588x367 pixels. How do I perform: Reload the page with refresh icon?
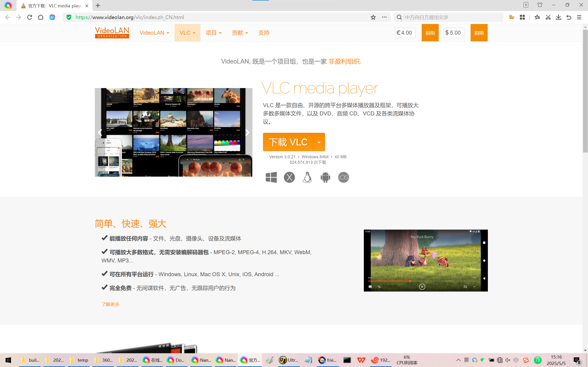30,17
